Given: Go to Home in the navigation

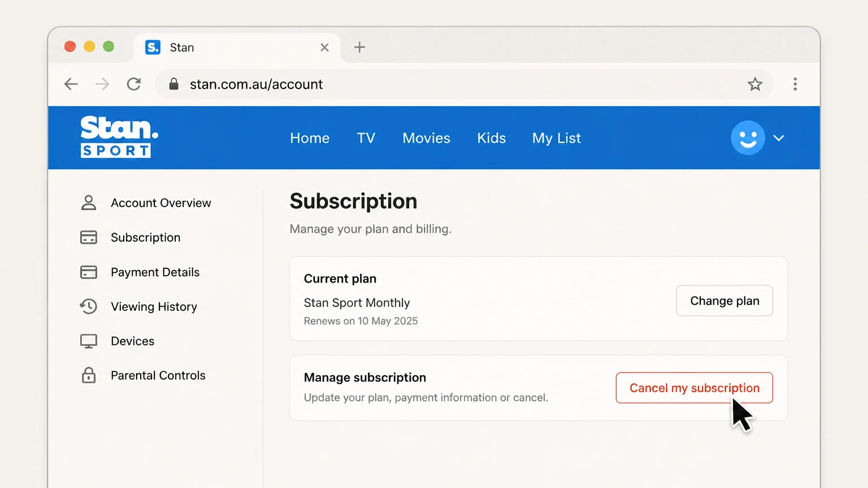Looking at the screenshot, I should coord(310,138).
